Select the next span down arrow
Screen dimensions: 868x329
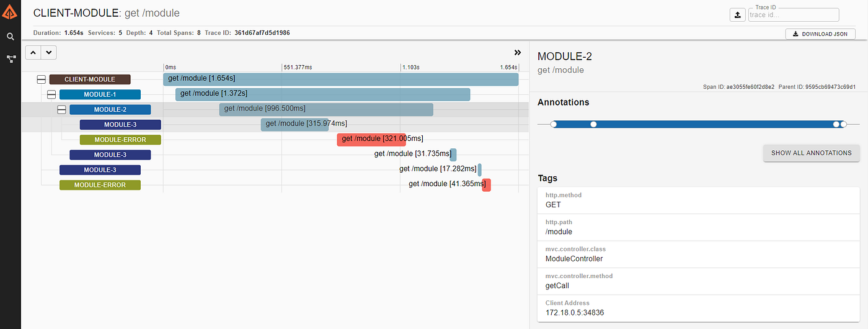click(49, 53)
